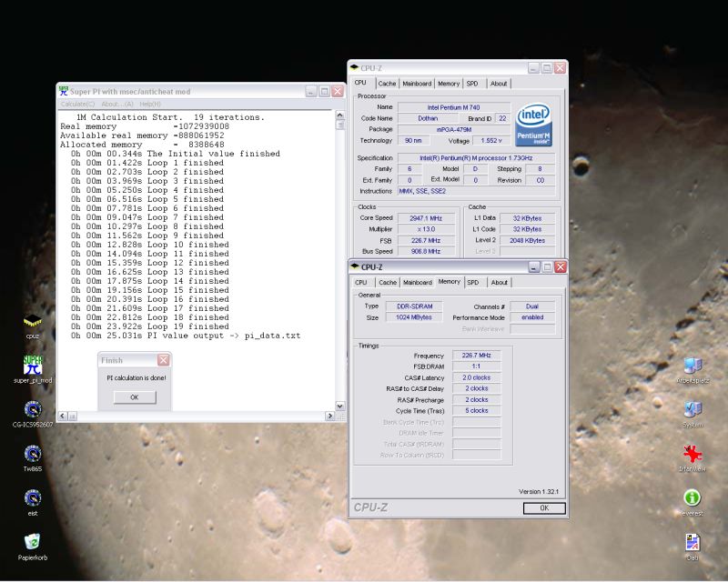Image resolution: width=728 pixels, height=582 pixels.
Task: Click the Multiplier x 13.0 field
Action: tap(425, 229)
